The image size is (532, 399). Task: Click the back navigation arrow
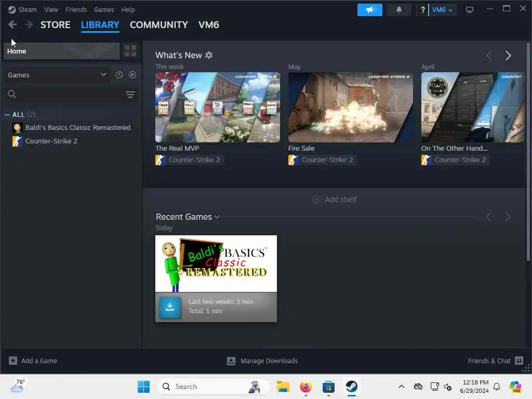point(12,24)
